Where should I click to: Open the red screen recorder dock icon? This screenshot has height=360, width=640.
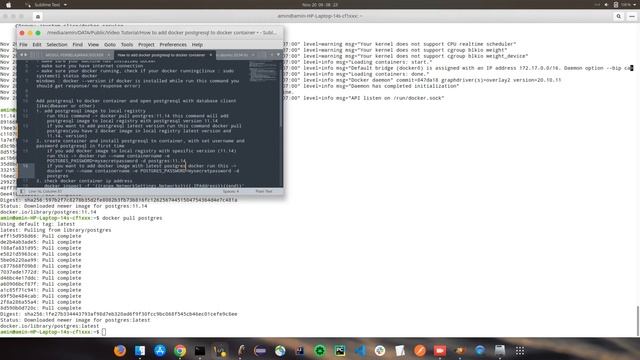440,351
